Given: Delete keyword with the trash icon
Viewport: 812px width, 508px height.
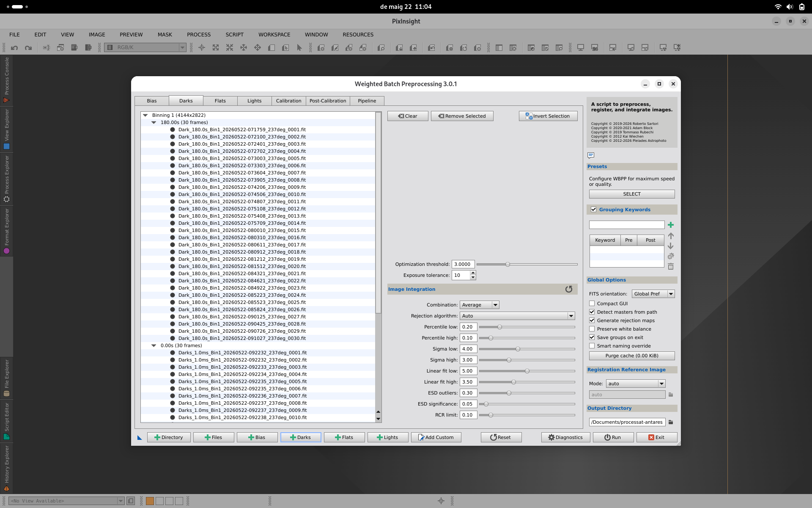Looking at the screenshot, I should [671, 266].
